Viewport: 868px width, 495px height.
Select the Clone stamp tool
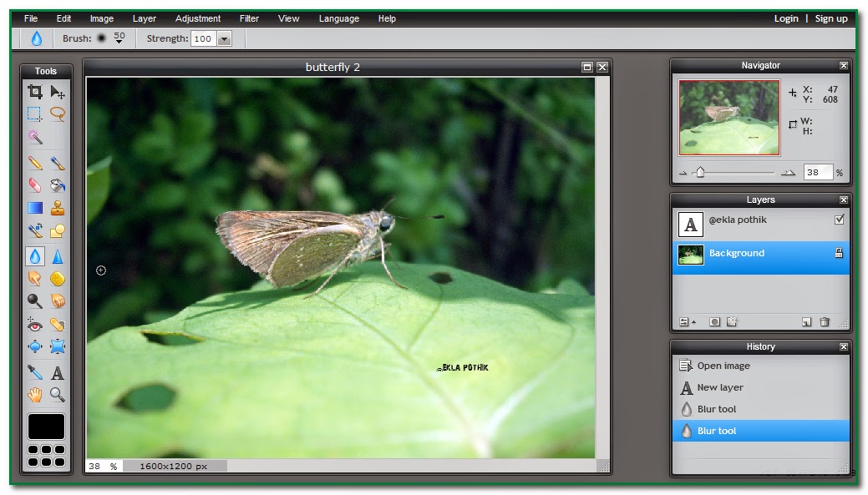coord(58,208)
